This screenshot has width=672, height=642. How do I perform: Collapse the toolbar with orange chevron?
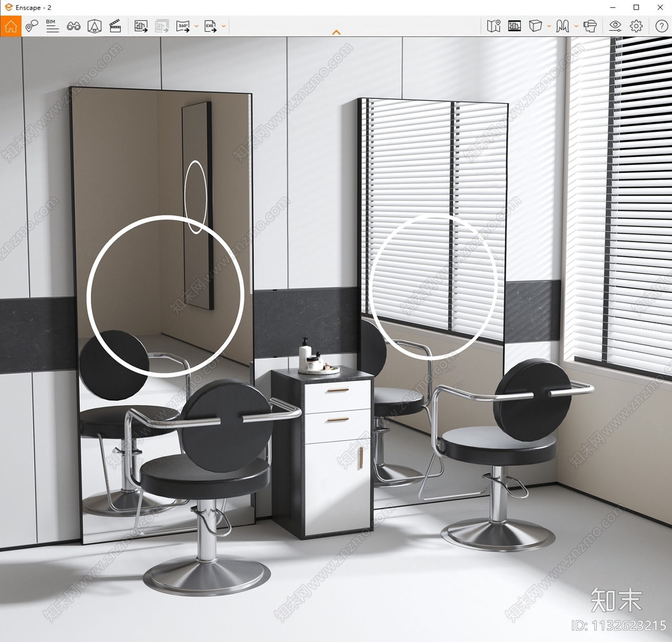click(336, 32)
